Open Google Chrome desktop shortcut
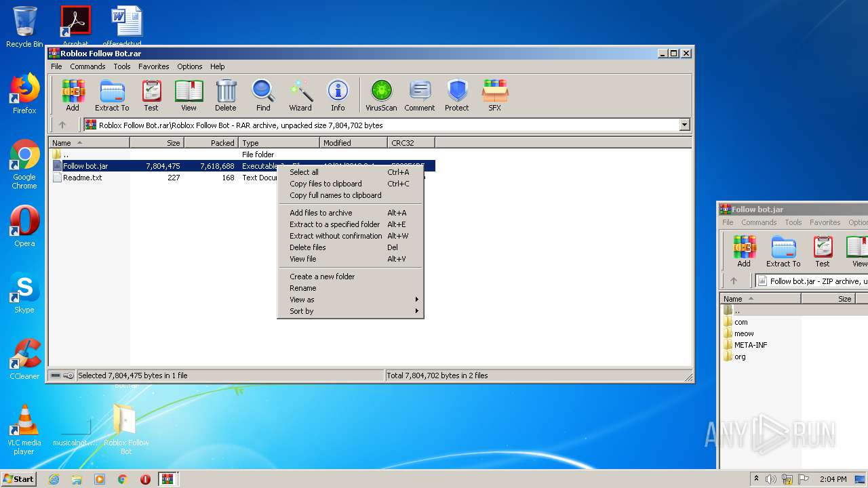The height and width of the screenshot is (488, 868). click(x=24, y=165)
